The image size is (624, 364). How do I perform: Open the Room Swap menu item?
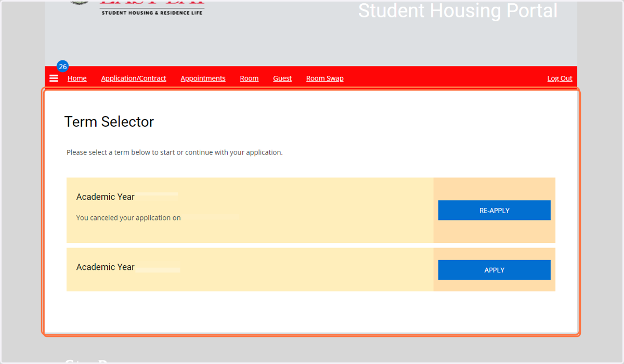pyautogui.click(x=324, y=79)
